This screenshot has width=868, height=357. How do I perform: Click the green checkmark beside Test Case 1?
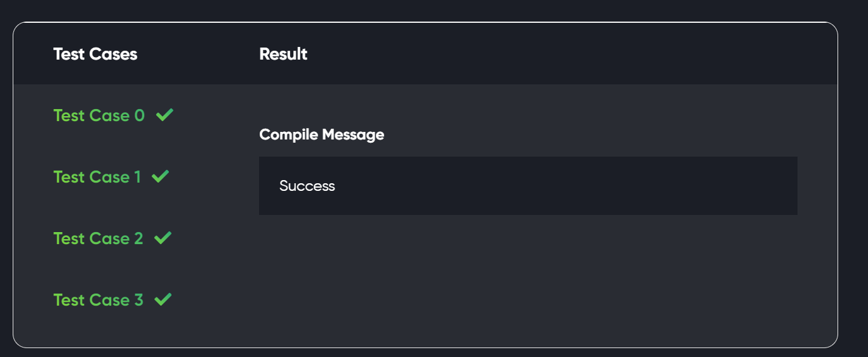click(161, 176)
